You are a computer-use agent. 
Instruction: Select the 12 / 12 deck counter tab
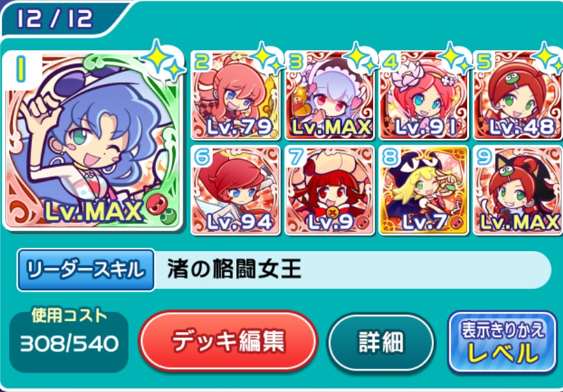[55, 19]
